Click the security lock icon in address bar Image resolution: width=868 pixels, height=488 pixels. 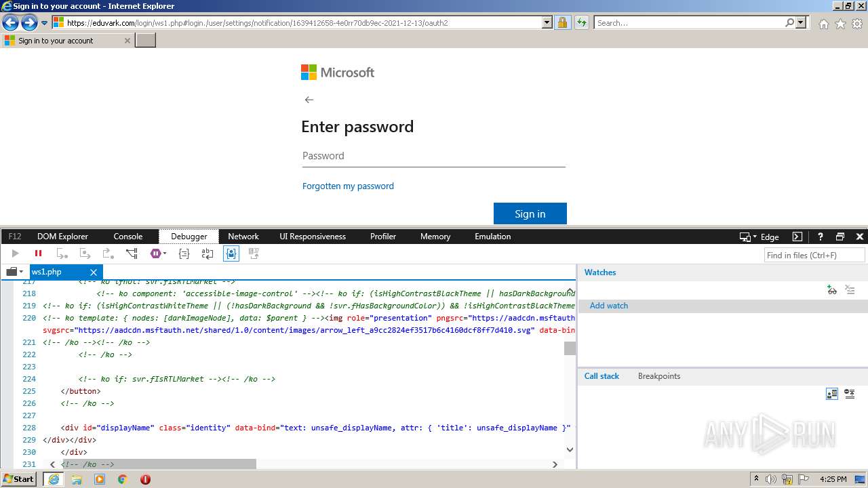[x=562, y=22]
